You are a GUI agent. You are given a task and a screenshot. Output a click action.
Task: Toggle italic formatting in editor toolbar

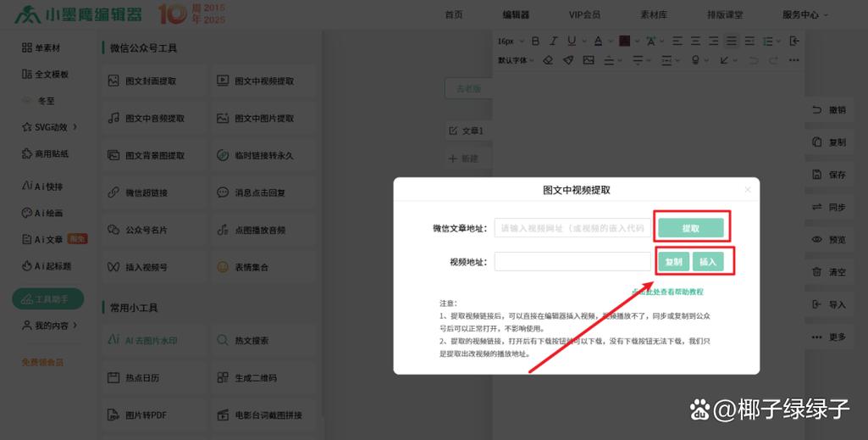(553, 41)
